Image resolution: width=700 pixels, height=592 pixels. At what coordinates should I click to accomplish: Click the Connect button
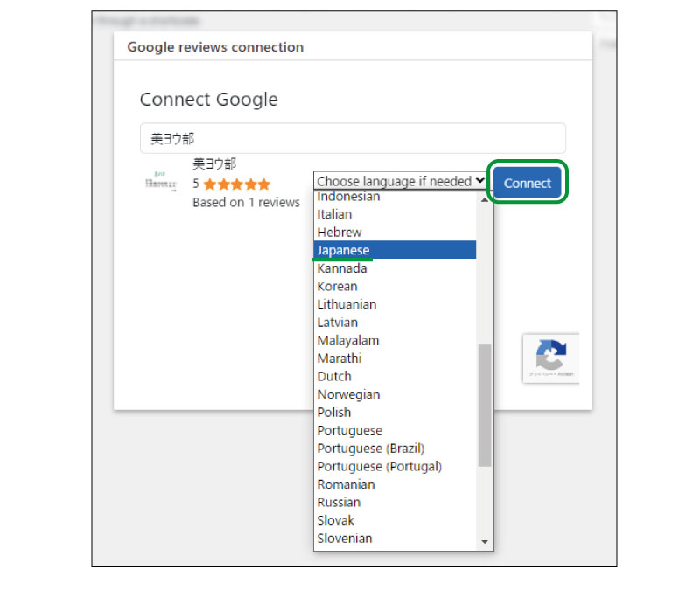pos(528,183)
